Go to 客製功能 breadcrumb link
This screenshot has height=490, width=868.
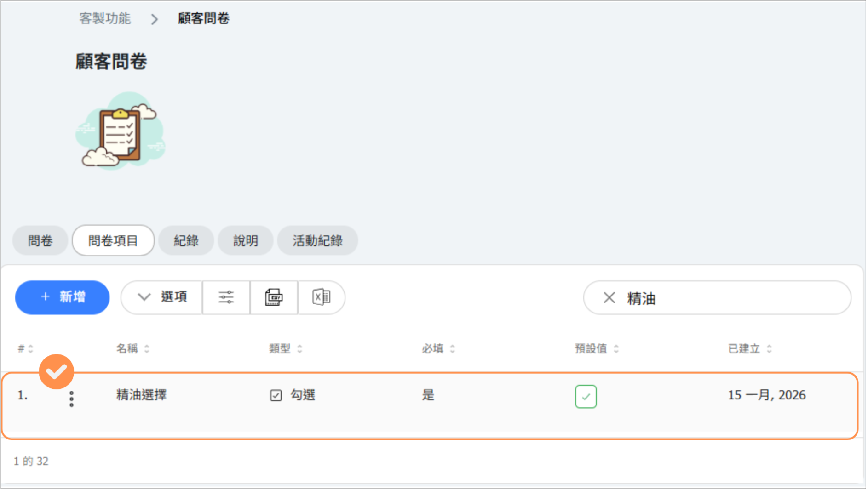click(x=105, y=18)
